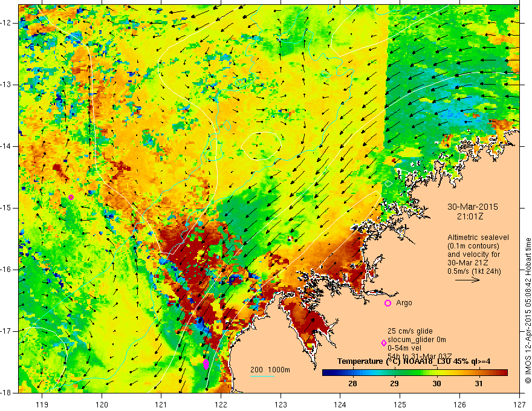Click the 30-Mar-2015 date label
532x411 pixels.
(473, 207)
